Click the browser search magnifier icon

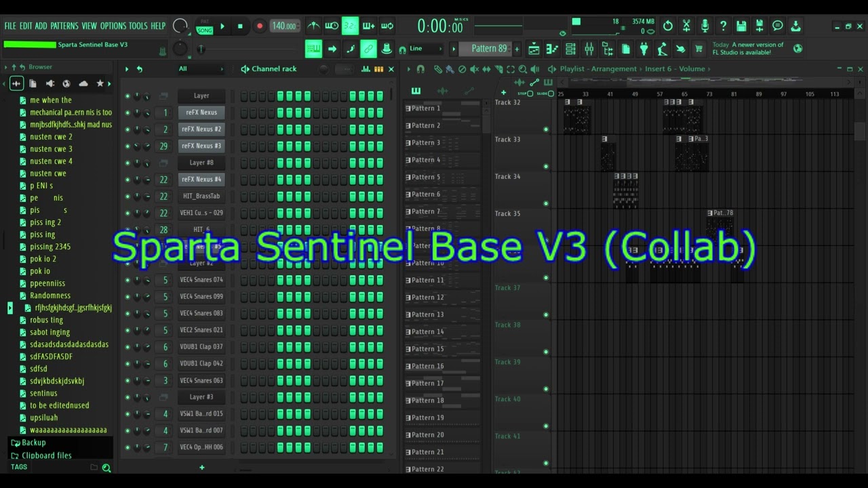coord(106,468)
